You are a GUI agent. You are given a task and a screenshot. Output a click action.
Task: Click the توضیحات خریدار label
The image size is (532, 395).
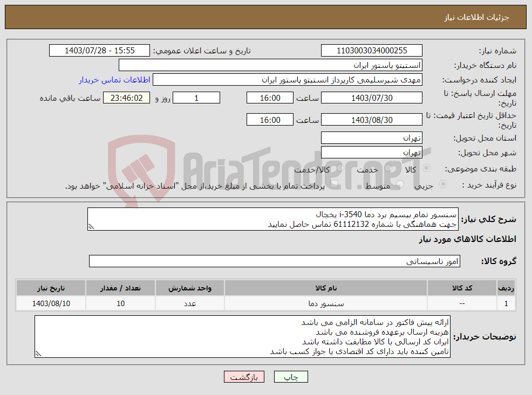(485, 337)
